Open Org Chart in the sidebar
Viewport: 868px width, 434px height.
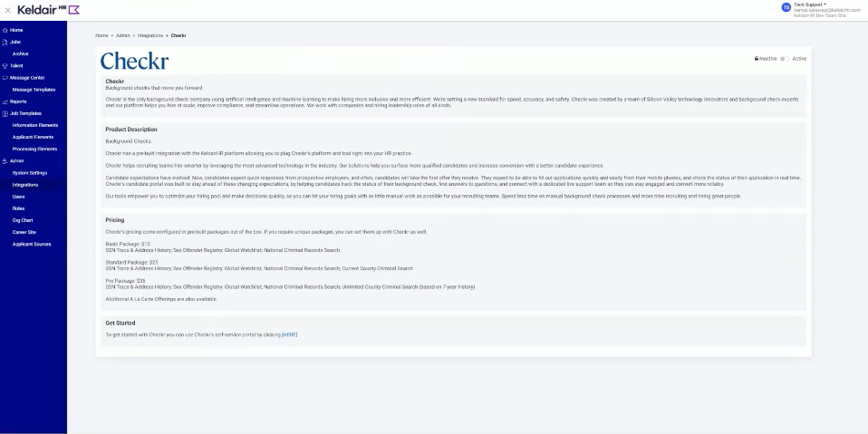(x=23, y=220)
